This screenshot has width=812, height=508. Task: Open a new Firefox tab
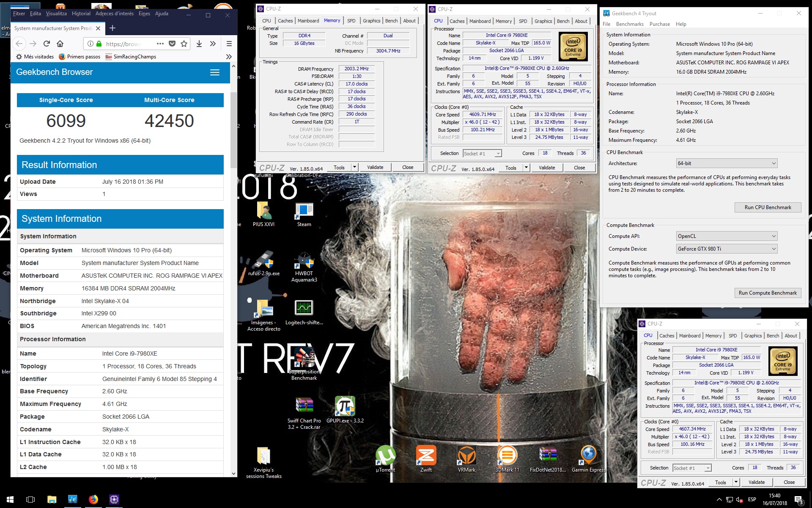tap(112, 28)
